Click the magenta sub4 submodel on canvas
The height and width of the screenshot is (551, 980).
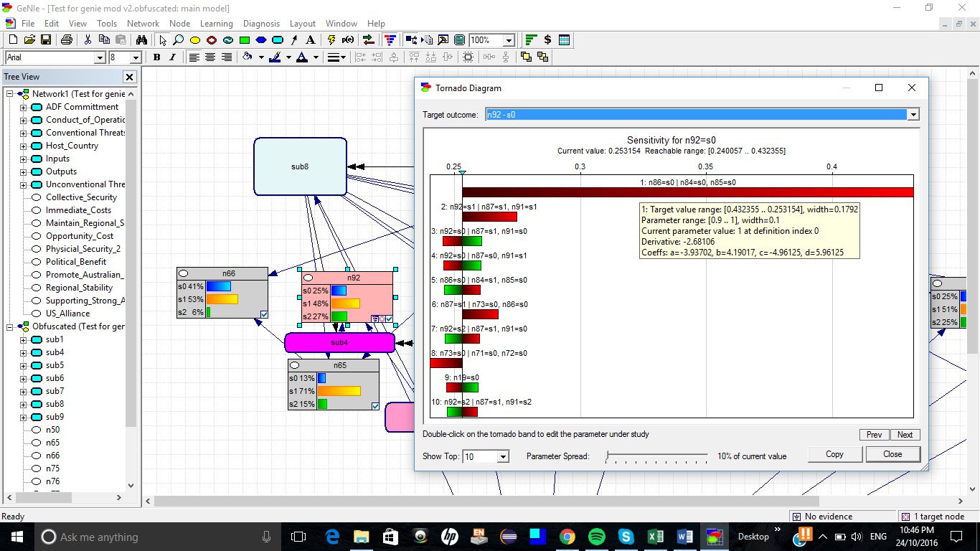pyautogui.click(x=339, y=343)
